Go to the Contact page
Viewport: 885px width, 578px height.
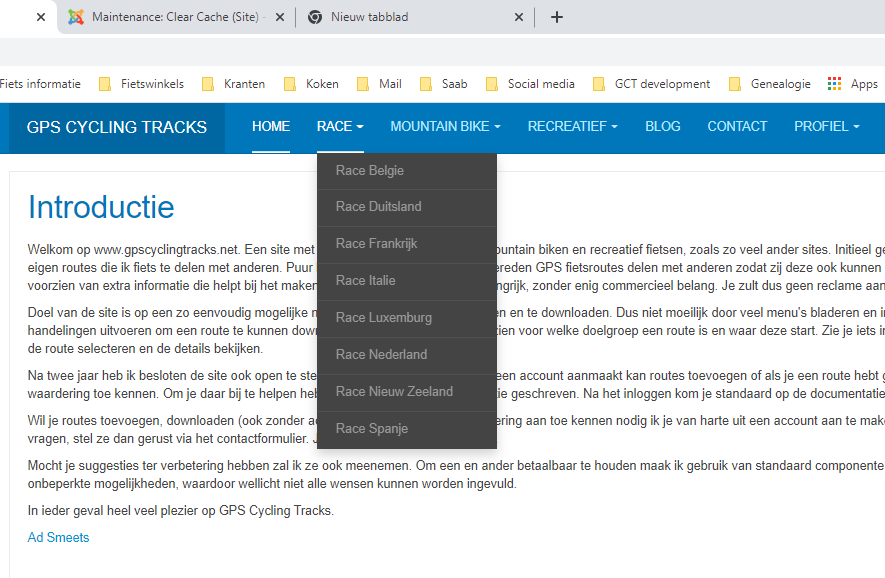pyautogui.click(x=737, y=126)
